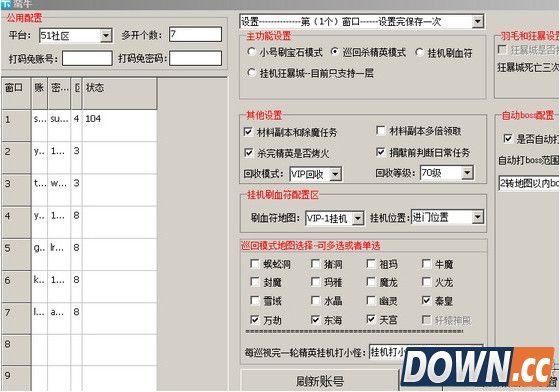Click the 状态 column header

click(119, 94)
